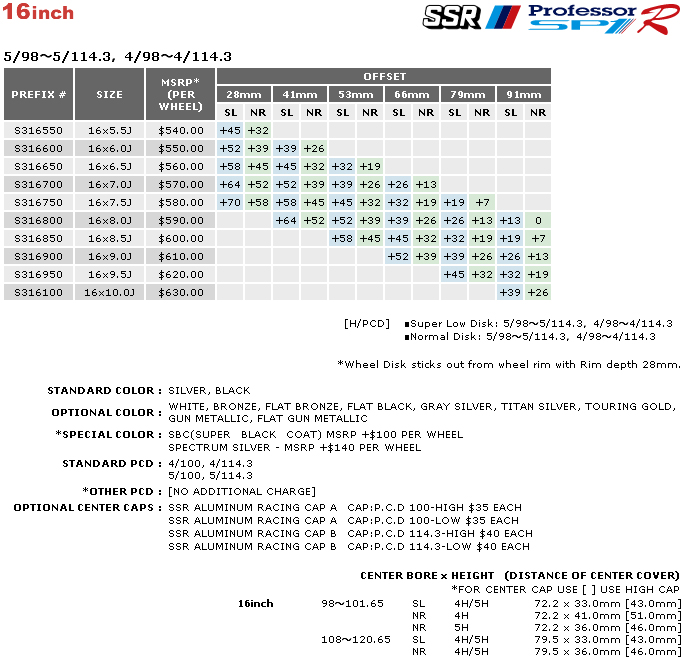Click the OFFSET table header
The image size is (685, 660).
[384, 76]
